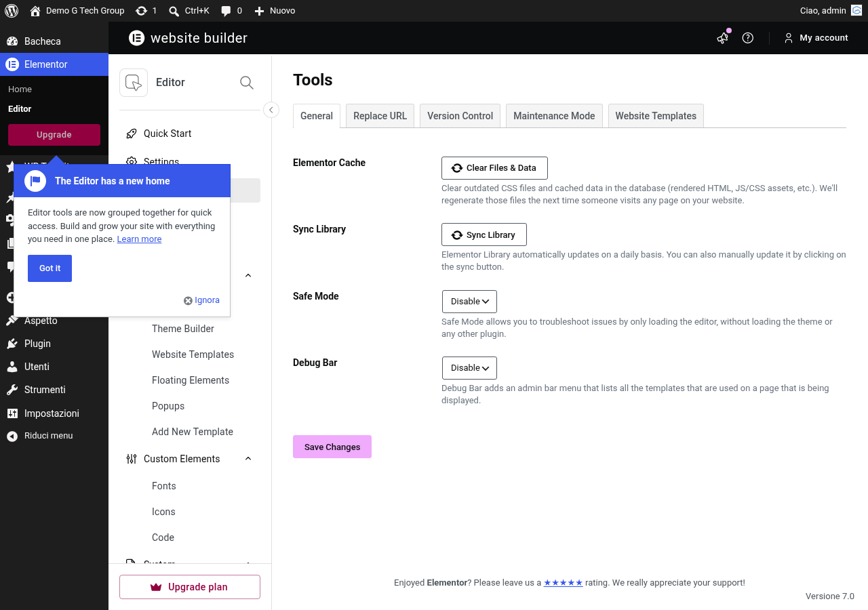This screenshot has width=868, height=610.
Task: Collapse Custom Elements chevron
Action: click(x=248, y=459)
